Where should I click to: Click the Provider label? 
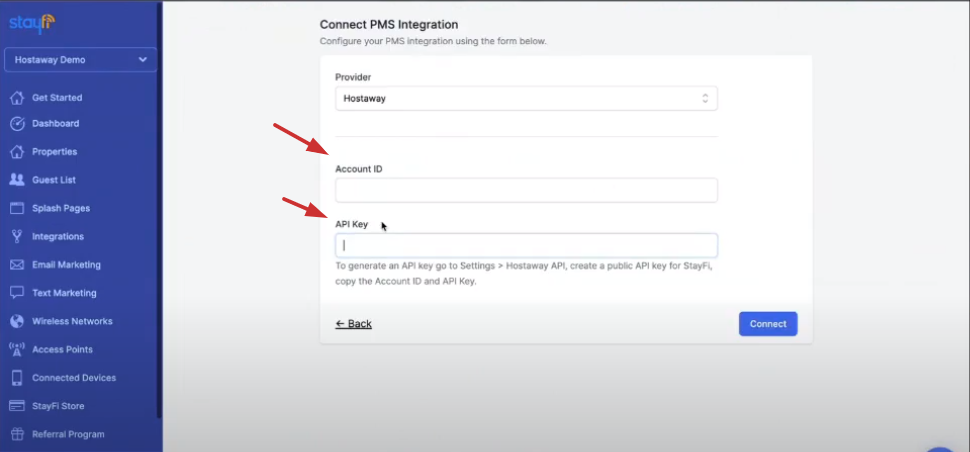click(353, 77)
